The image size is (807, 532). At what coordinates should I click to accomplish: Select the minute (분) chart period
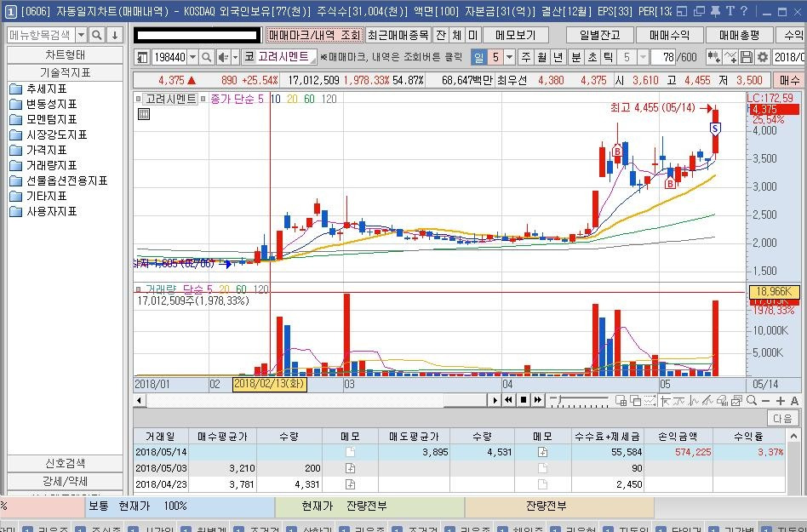(x=576, y=57)
